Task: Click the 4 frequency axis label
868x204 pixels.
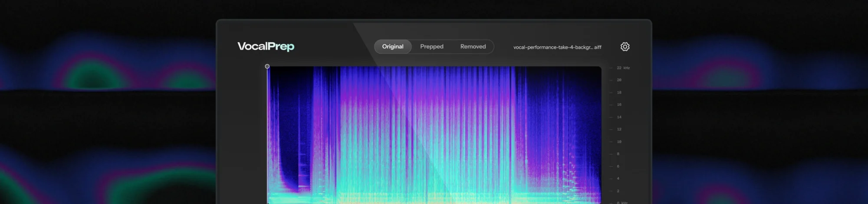Action: (618, 178)
